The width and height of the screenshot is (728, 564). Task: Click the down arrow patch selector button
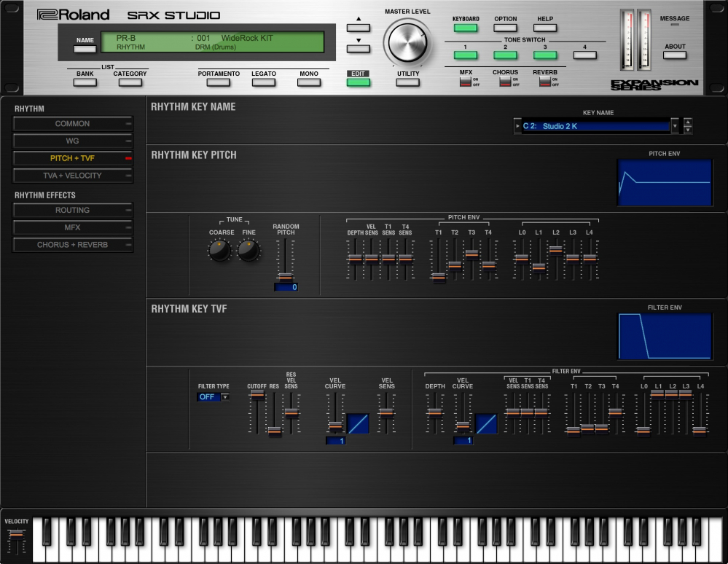tap(359, 49)
